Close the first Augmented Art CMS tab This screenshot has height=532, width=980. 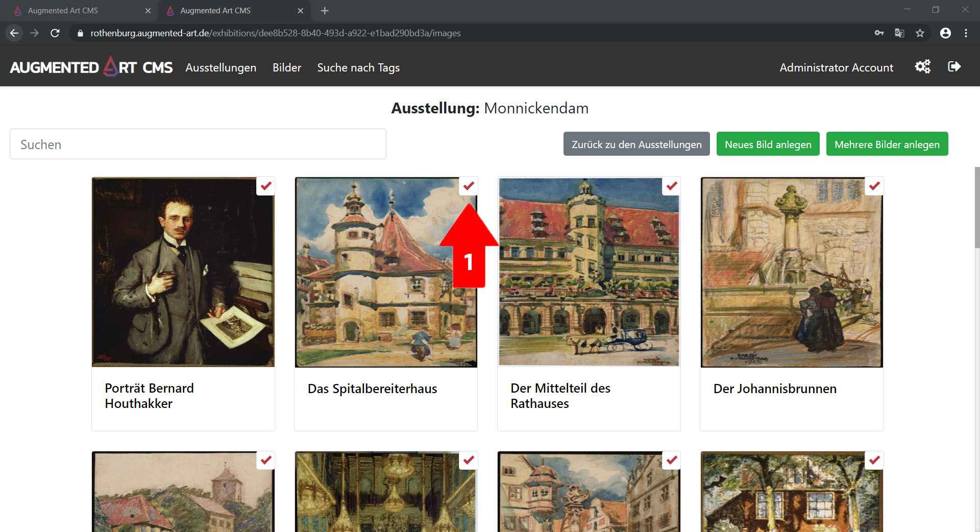(x=148, y=11)
